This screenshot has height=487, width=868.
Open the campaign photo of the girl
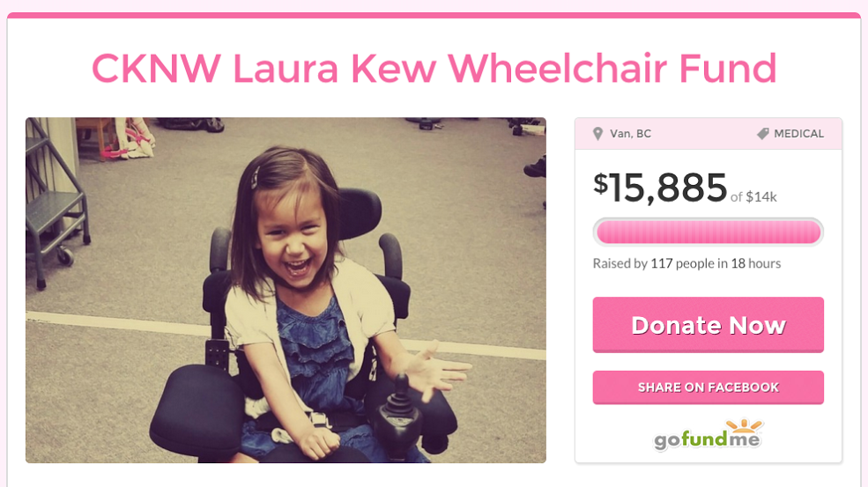coord(286,290)
